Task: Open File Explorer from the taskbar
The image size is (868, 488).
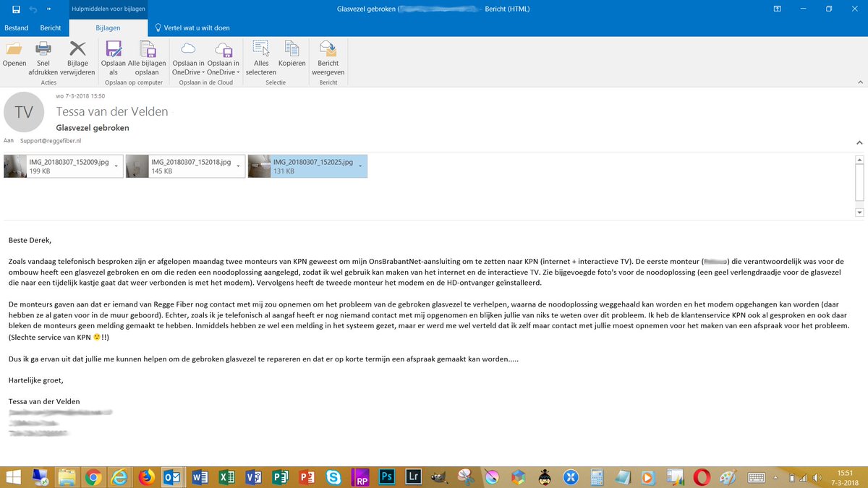Action: pos(67,476)
